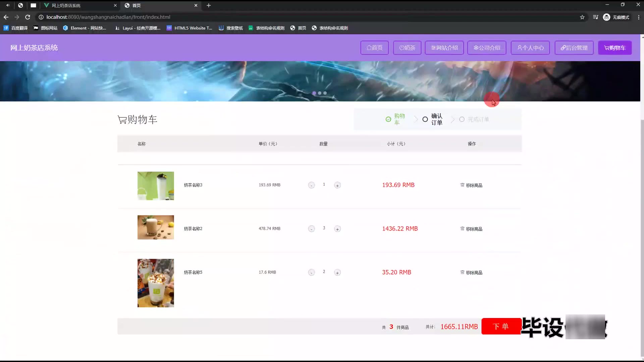Increase quantity of 奶茶名称5

tap(337, 273)
